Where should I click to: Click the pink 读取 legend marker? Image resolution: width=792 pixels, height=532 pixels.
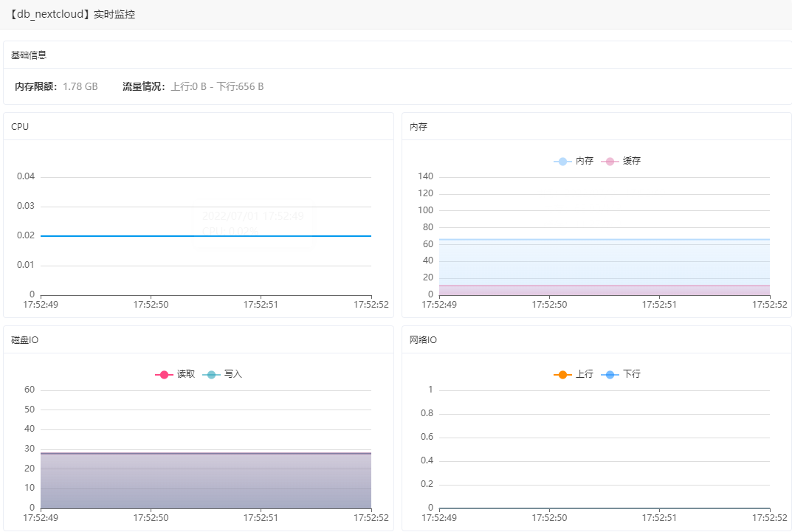164,375
